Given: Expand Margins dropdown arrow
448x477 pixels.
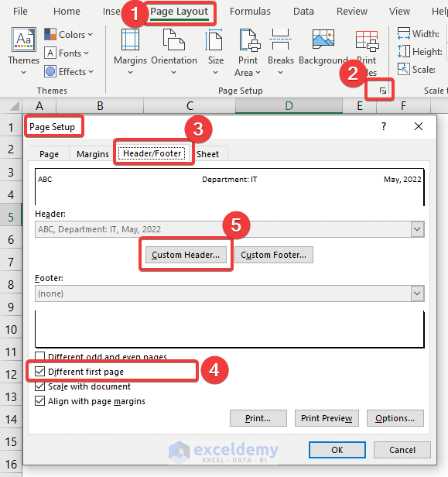Looking at the screenshot, I should pyautogui.click(x=131, y=73).
